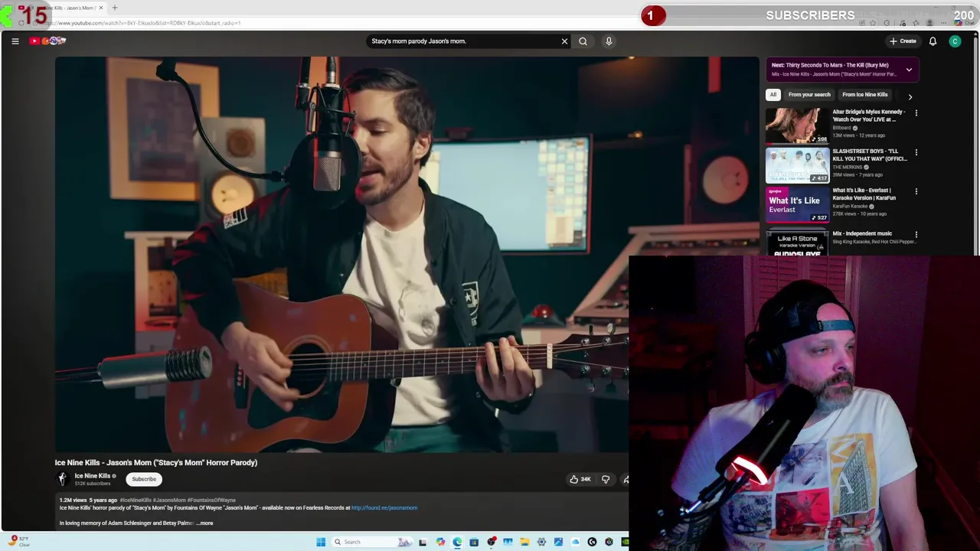This screenshot has width=980, height=551.
Task: Open Alter Bridge Myles Kennedy video thumbnail
Action: [x=797, y=126]
